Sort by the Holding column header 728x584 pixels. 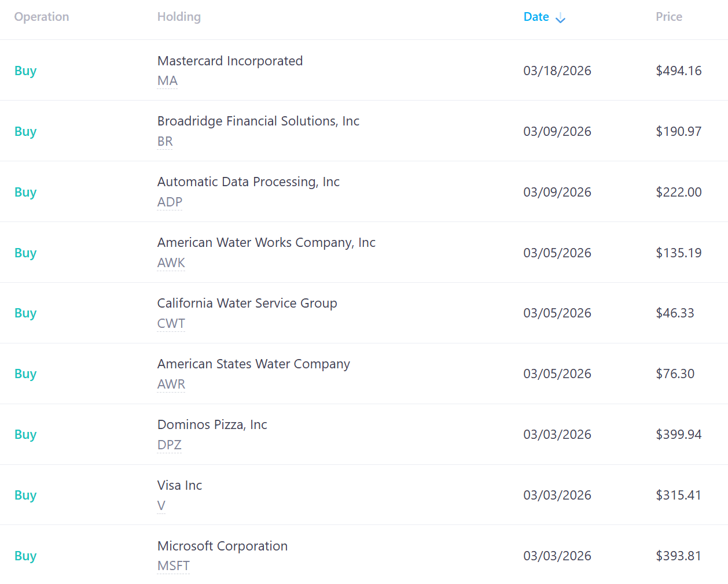click(179, 17)
